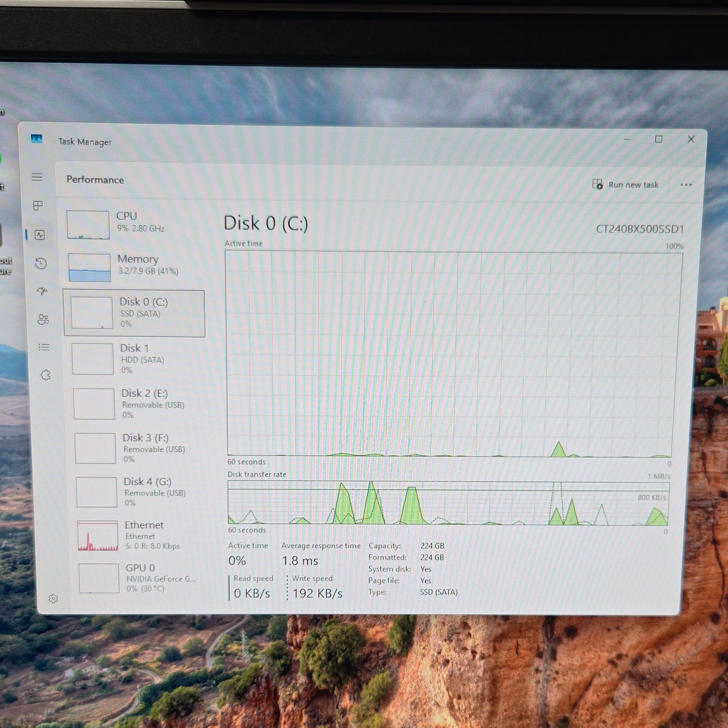The width and height of the screenshot is (728, 728).
Task: Click the Page file Yes value
Action: [x=426, y=580]
